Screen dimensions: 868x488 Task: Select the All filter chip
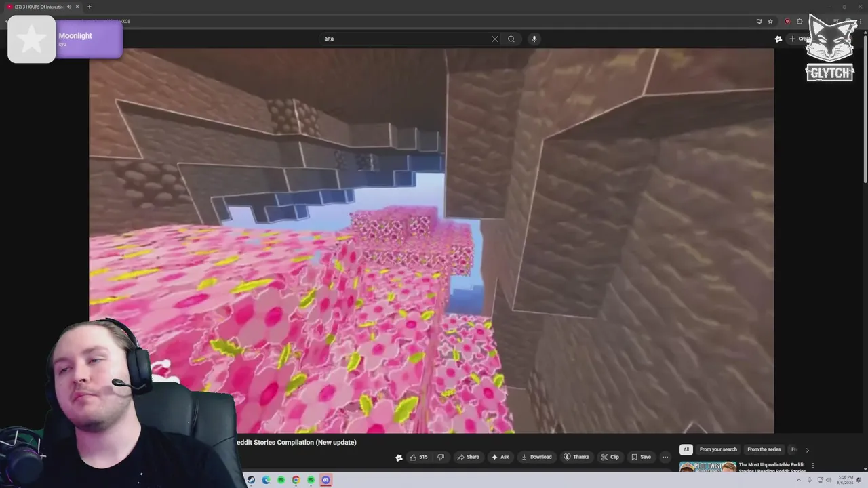(x=686, y=449)
